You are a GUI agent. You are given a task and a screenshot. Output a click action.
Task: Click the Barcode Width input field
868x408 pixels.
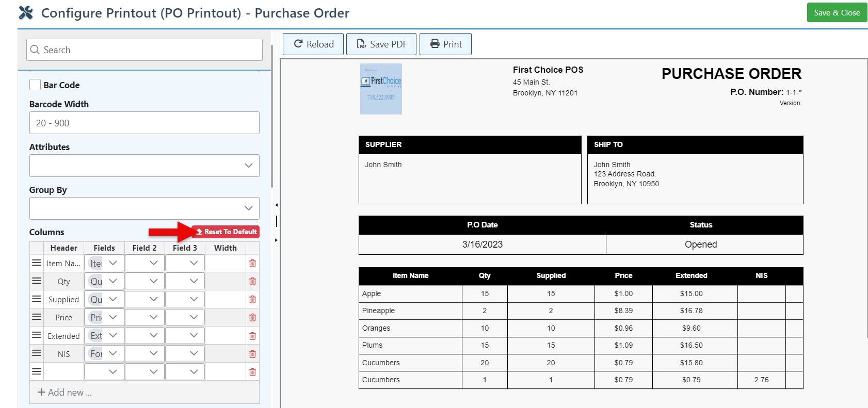[144, 123]
